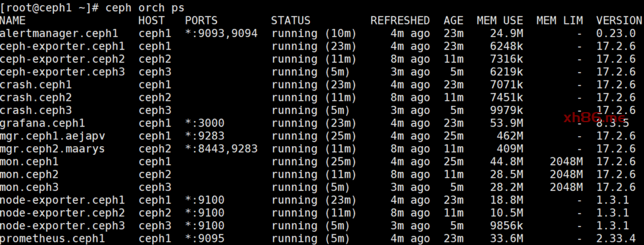The width and height of the screenshot is (644, 245).
Task: Click the 28.5M memory value
Action: pyautogui.click(x=506, y=174)
